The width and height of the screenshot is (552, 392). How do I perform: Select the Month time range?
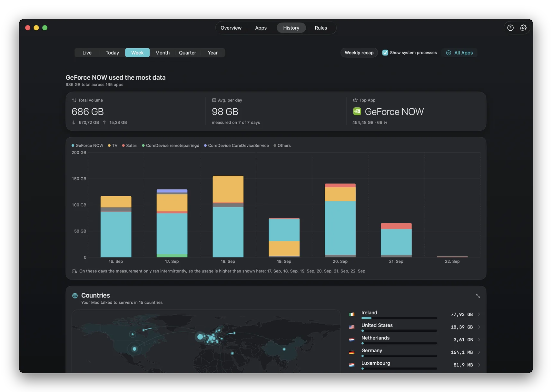(163, 53)
